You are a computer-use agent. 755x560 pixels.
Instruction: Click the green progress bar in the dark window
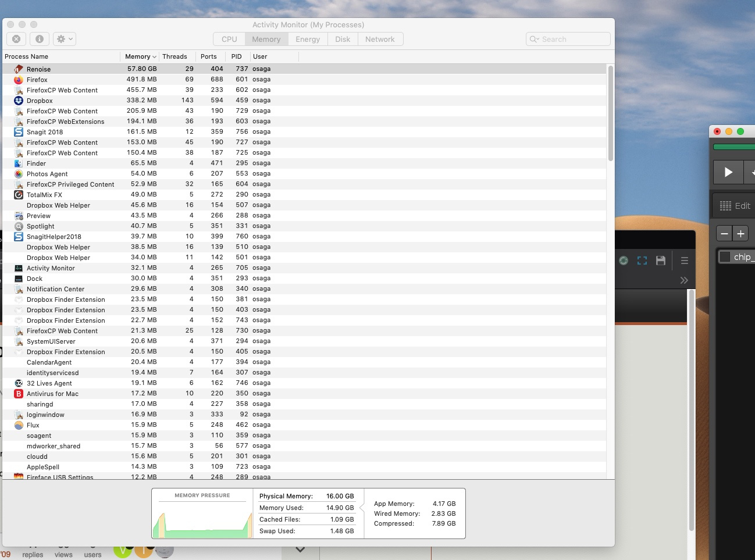734,147
